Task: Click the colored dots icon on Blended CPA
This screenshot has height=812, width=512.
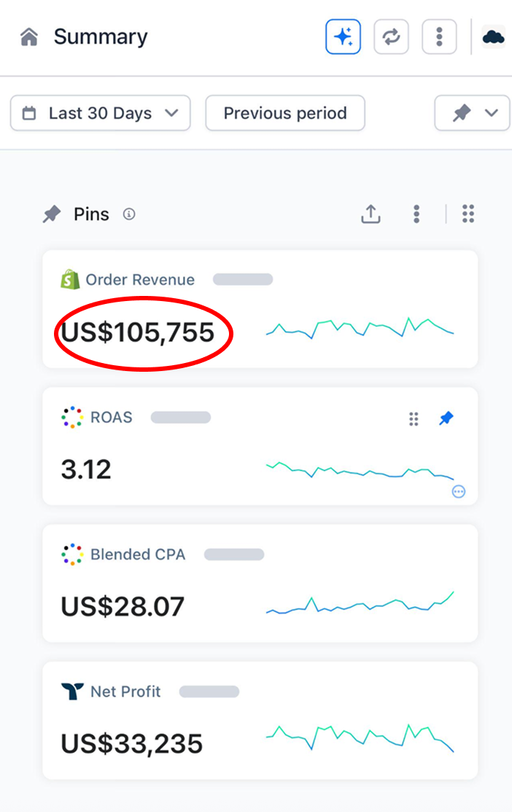Action: pyautogui.click(x=72, y=555)
